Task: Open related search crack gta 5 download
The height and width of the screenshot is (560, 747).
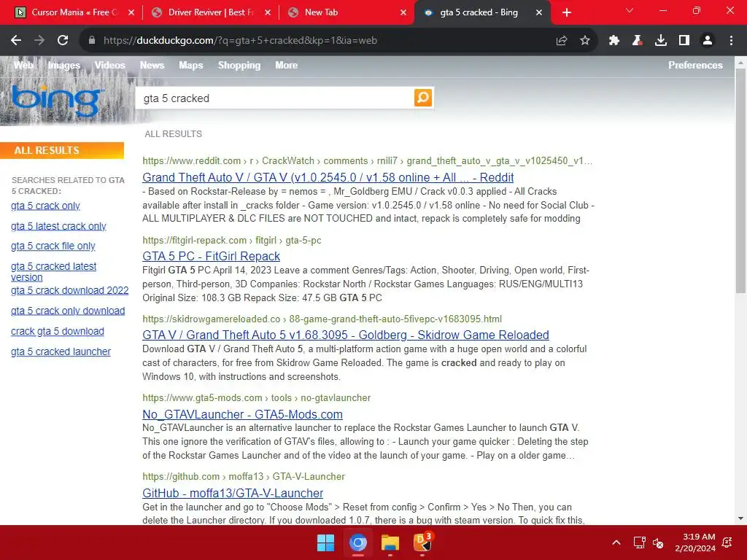Action: 57,332
